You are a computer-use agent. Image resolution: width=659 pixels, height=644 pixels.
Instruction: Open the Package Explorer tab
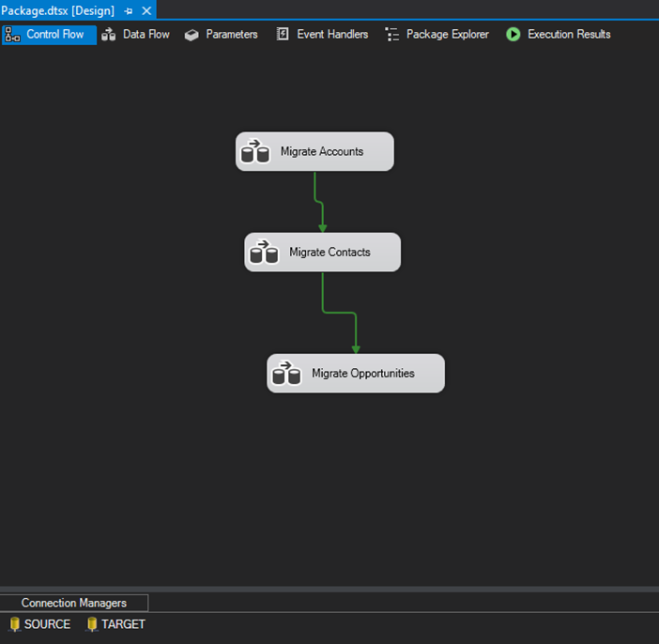pos(437,35)
